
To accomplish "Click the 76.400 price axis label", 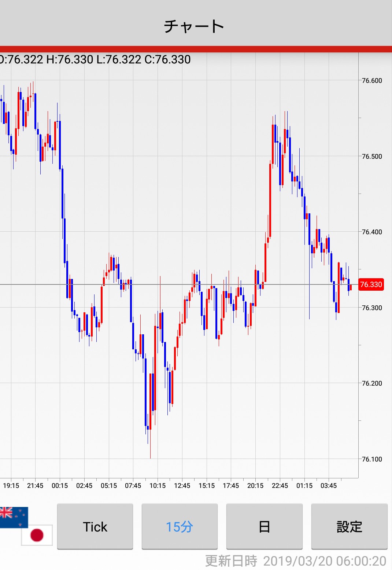I will pyautogui.click(x=371, y=232).
